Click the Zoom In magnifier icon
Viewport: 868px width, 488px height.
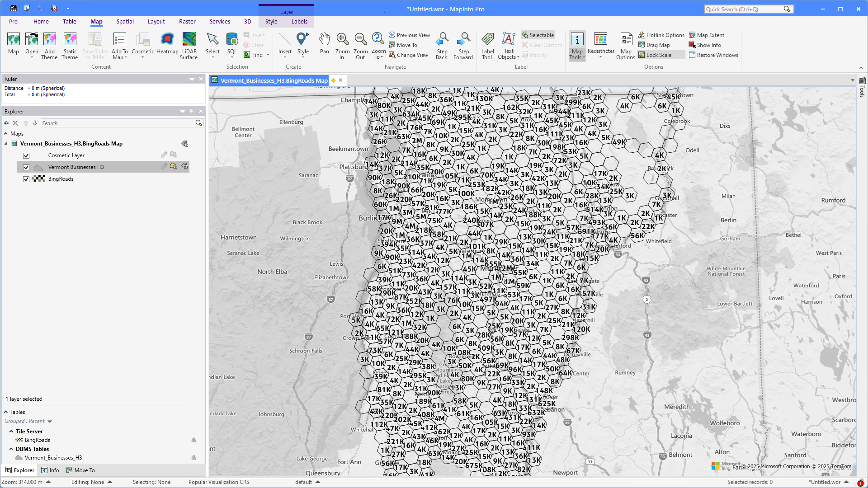pos(342,40)
